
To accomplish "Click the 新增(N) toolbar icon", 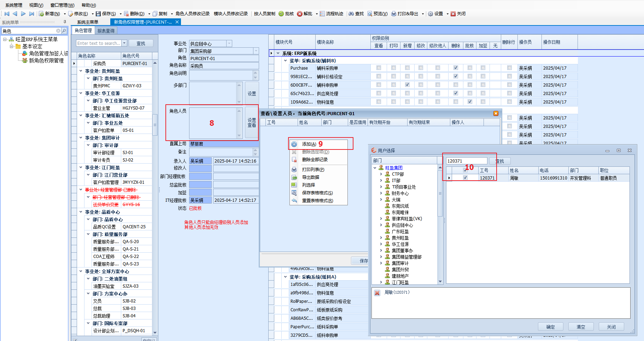I will 41,14.
